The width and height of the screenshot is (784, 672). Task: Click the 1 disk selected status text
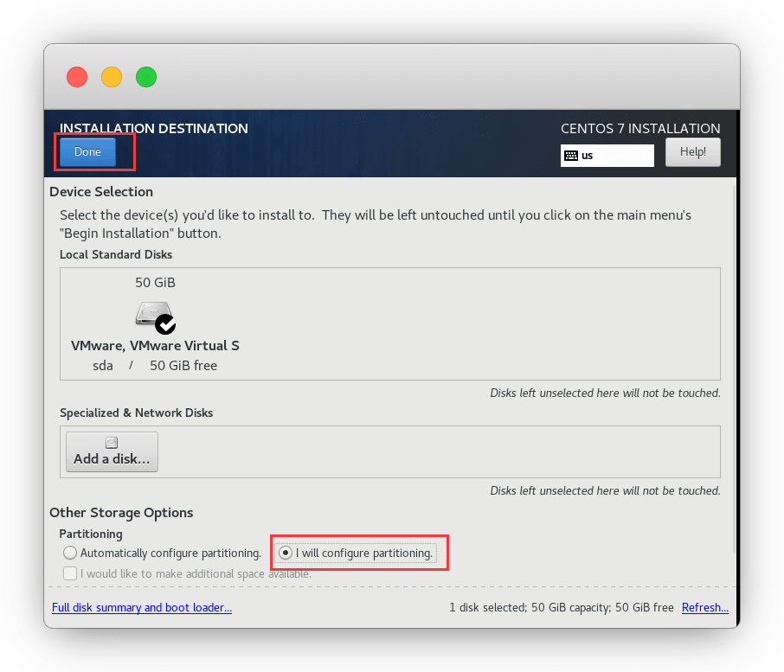click(x=561, y=608)
